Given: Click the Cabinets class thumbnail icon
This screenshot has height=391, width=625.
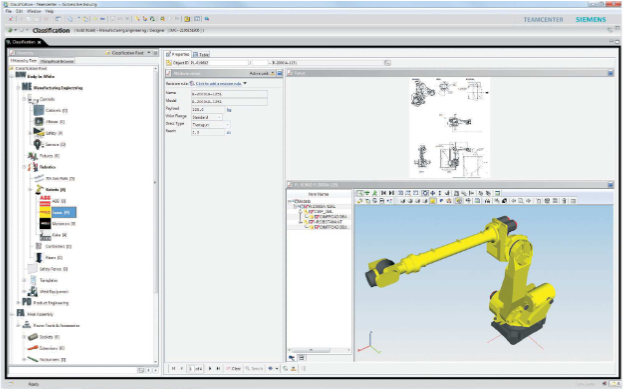Looking at the screenshot, I should pyautogui.click(x=39, y=110).
